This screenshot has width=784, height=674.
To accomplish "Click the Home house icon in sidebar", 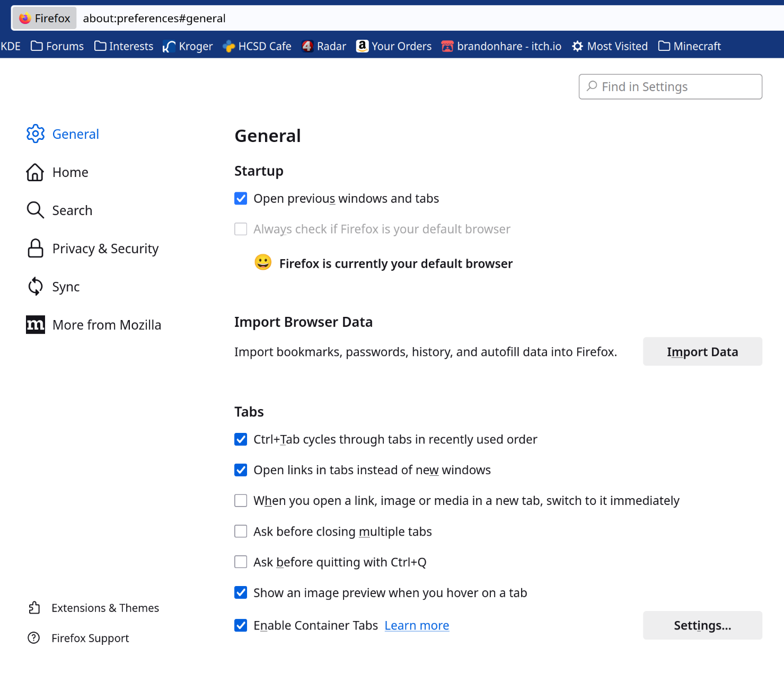I will [x=36, y=172].
